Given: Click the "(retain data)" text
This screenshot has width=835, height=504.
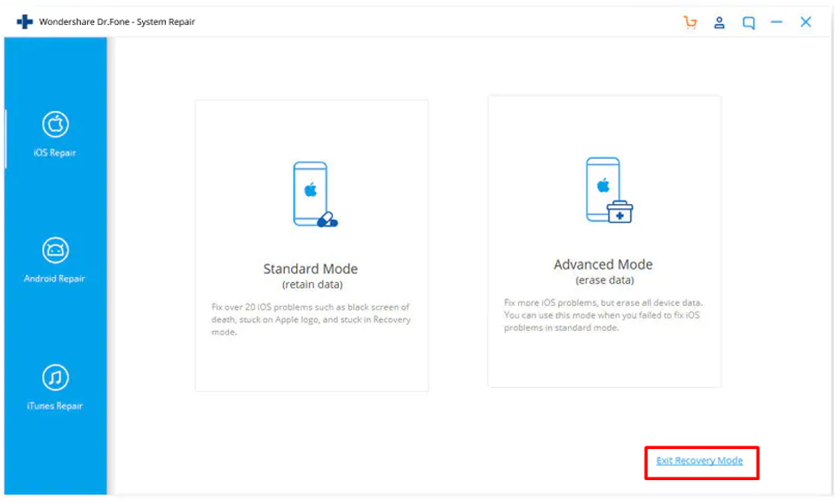Looking at the screenshot, I should pos(312,285).
